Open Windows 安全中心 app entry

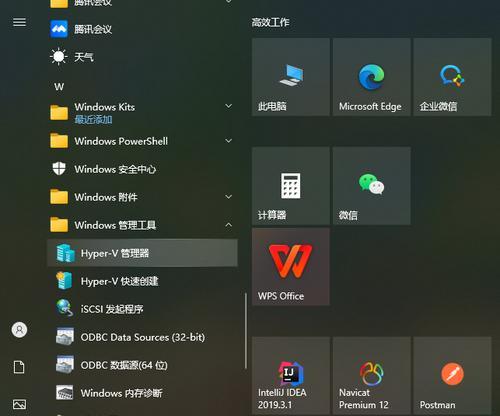click(x=143, y=169)
